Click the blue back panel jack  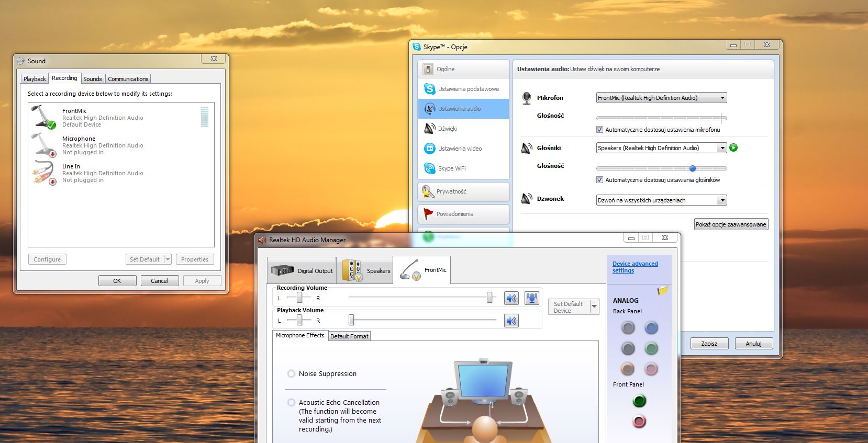tap(651, 328)
